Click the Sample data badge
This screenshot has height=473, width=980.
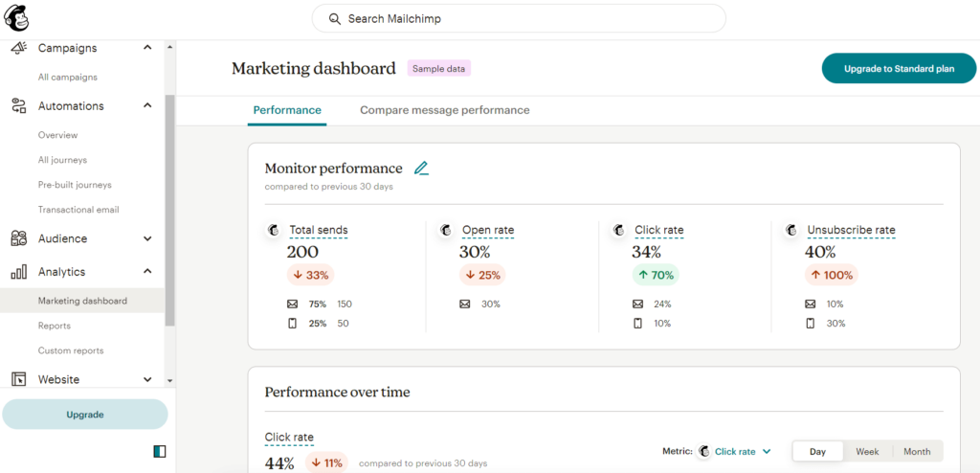(x=438, y=68)
